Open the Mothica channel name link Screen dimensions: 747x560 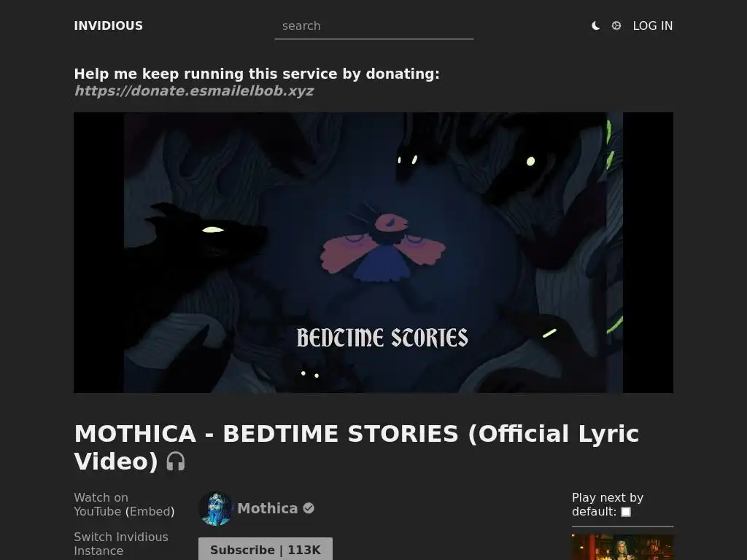point(267,508)
